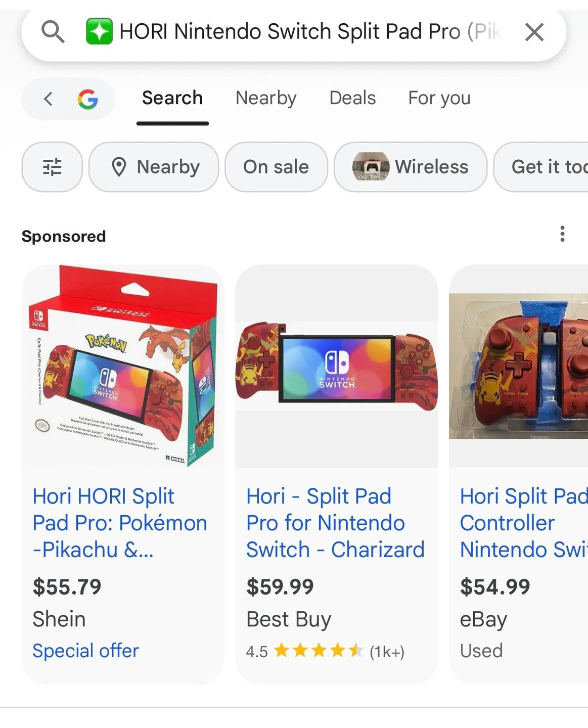The image size is (588, 728).
Task: Toggle the Nearby filter chip
Action: click(154, 167)
